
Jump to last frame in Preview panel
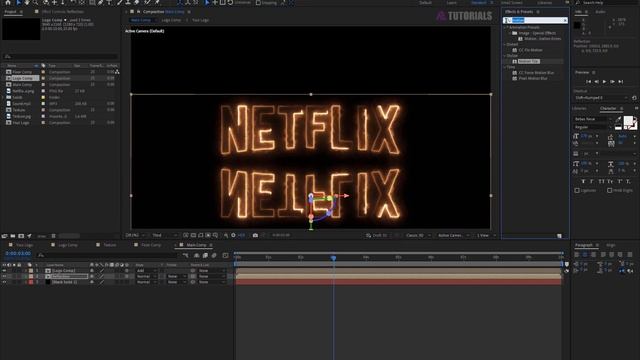coord(620,82)
